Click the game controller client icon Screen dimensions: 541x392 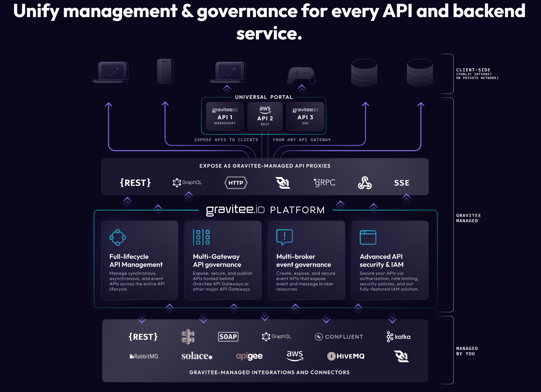coord(301,75)
